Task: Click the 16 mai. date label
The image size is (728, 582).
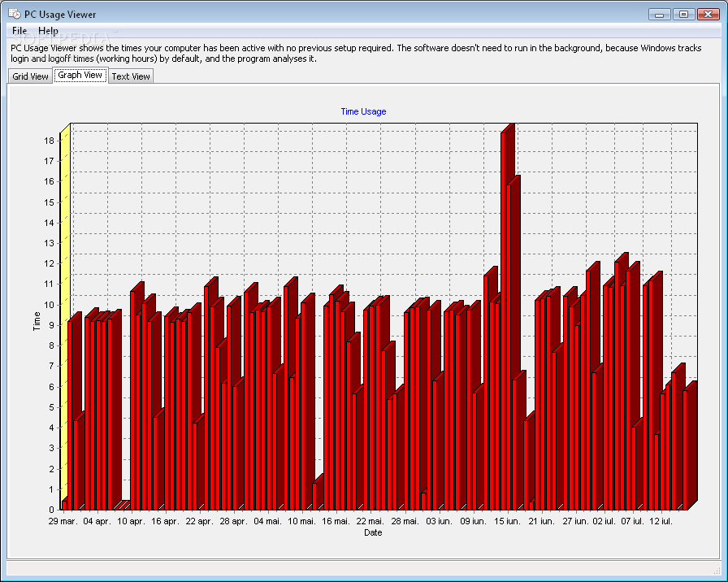Action: click(x=336, y=521)
